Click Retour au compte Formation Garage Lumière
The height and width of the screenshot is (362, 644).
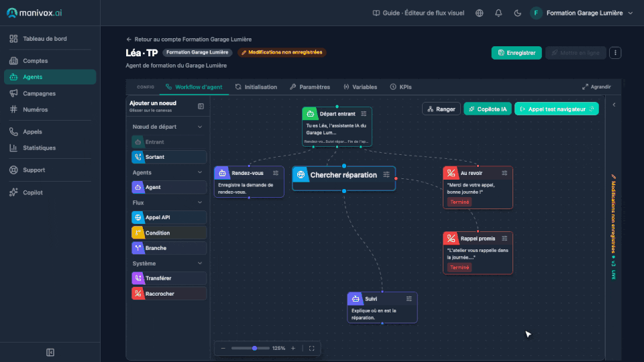189,40
